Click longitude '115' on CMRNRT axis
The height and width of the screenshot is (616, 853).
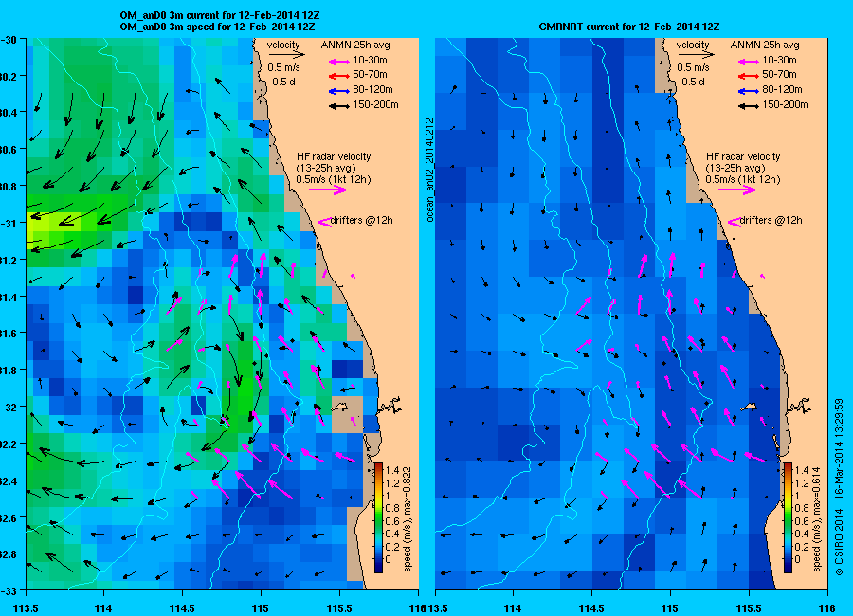click(x=670, y=608)
